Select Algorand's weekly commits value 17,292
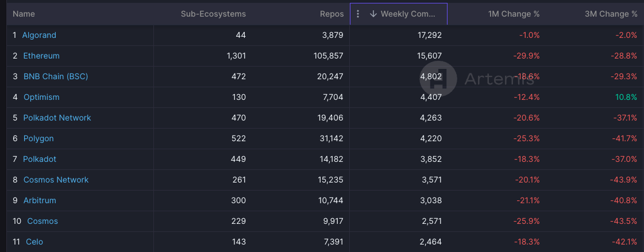Screen dimensions: 644x252 tap(430, 35)
